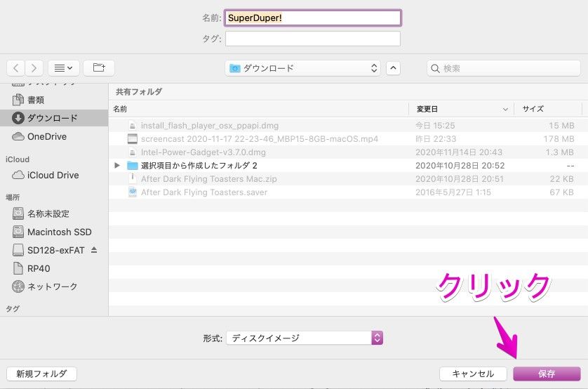Image resolution: width=588 pixels, height=389 pixels.
Task: Open the list view options dropdown
Action: 63,68
